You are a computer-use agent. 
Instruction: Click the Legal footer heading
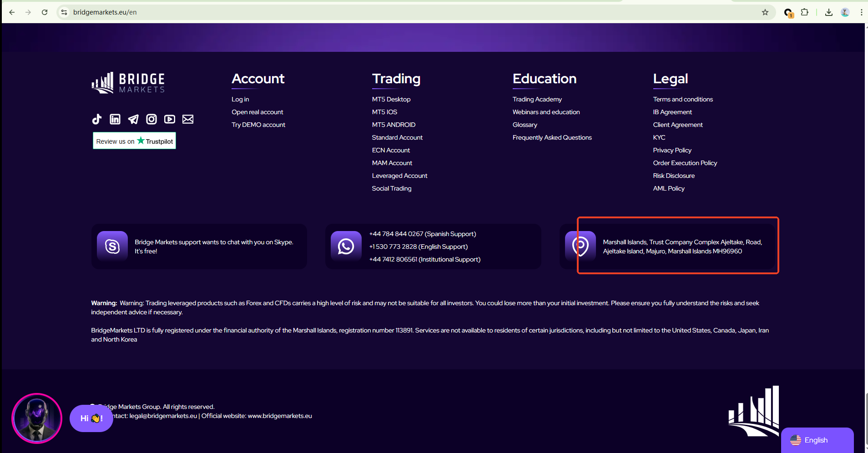pyautogui.click(x=671, y=79)
